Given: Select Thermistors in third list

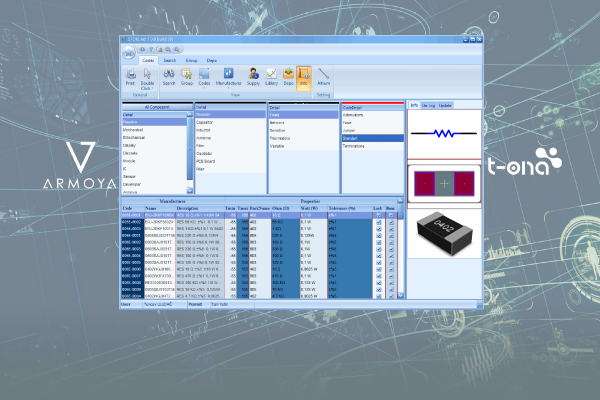Looking at the screenshot, I should tap(303, 138).
